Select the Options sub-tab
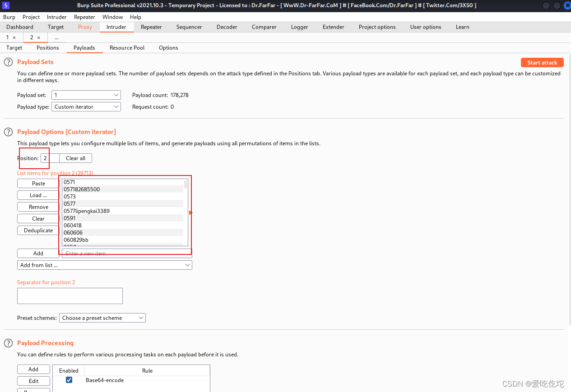 [x=168, y=48]
